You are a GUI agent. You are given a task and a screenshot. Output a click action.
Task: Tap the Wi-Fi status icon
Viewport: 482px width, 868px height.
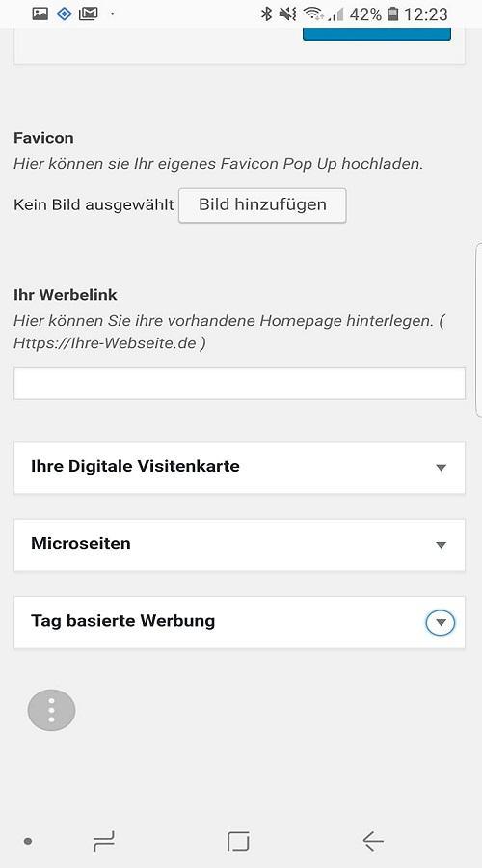point(313,14)
